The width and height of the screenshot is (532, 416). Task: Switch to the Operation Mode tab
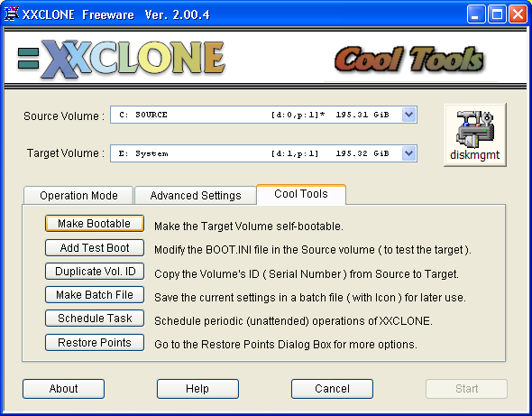[78, 196]
